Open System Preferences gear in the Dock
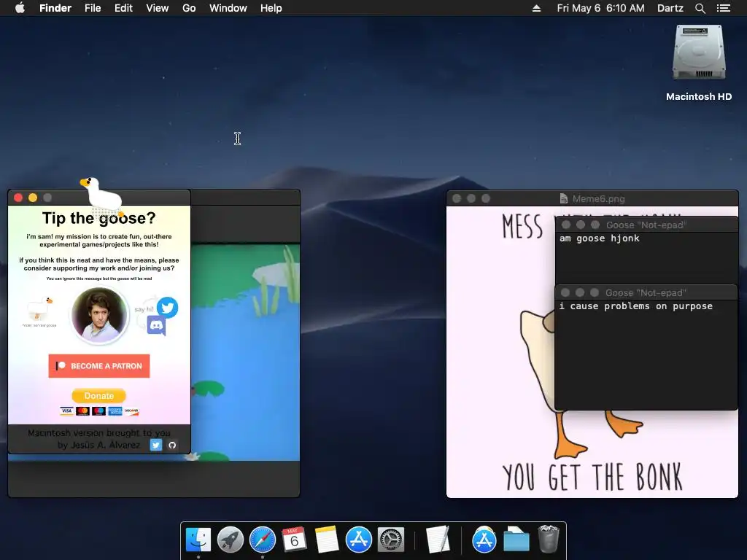The width and height of the screenshot is (747, 560). tap(391, 540)
